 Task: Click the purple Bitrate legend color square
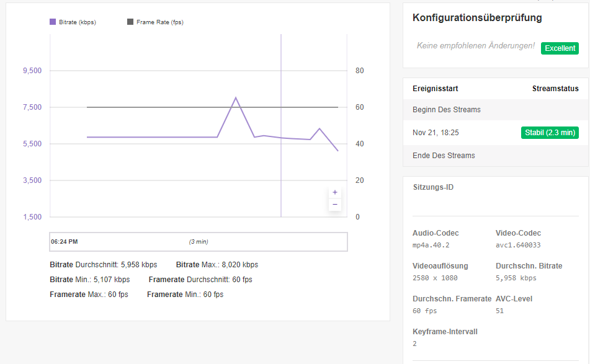(53, 22)
